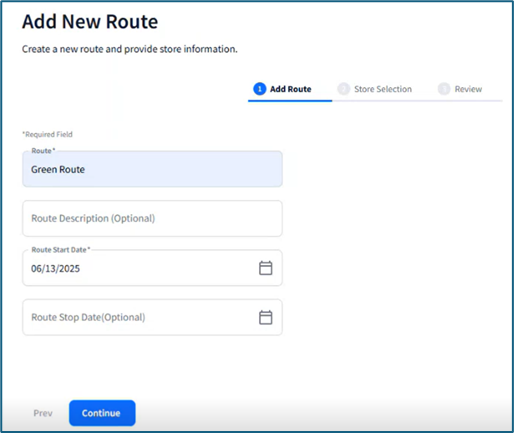Click the blue progress underline beneath Add Route
Image resolution: width=514 pixels, height=433 pixels.
click(x=290, y=101)
